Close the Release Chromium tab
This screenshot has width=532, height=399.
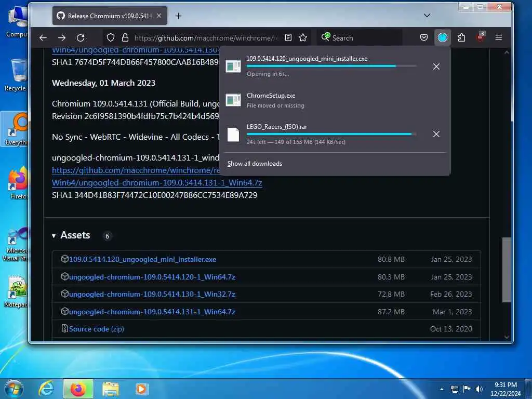coord(159,16)
